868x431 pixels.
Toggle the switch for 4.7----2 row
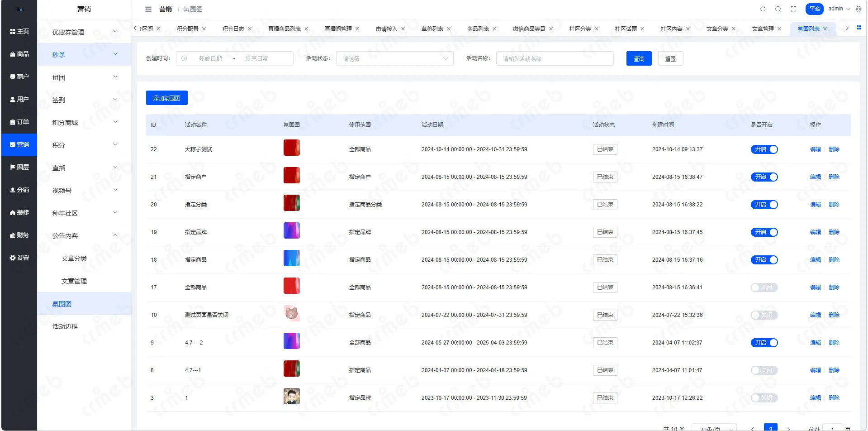coord(764,343)
